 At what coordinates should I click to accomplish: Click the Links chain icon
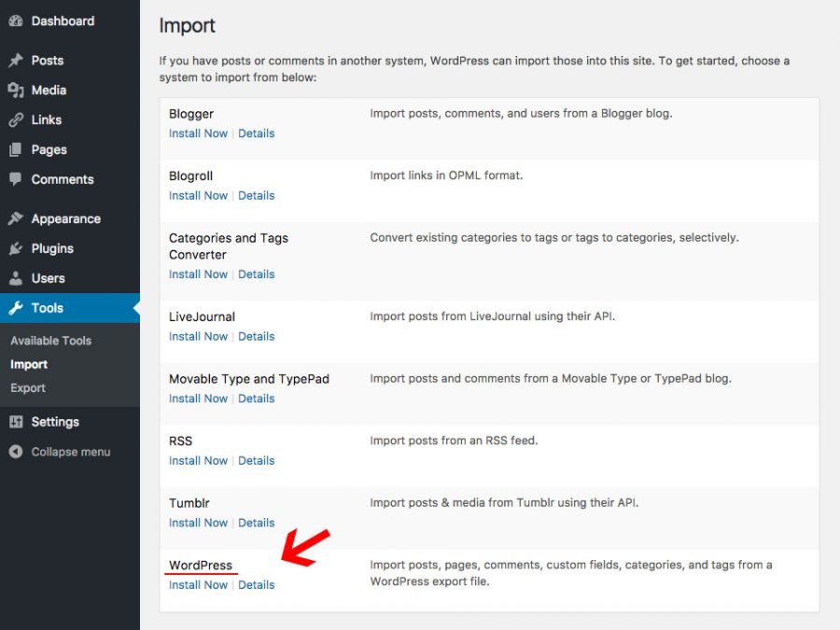point(16,119)
